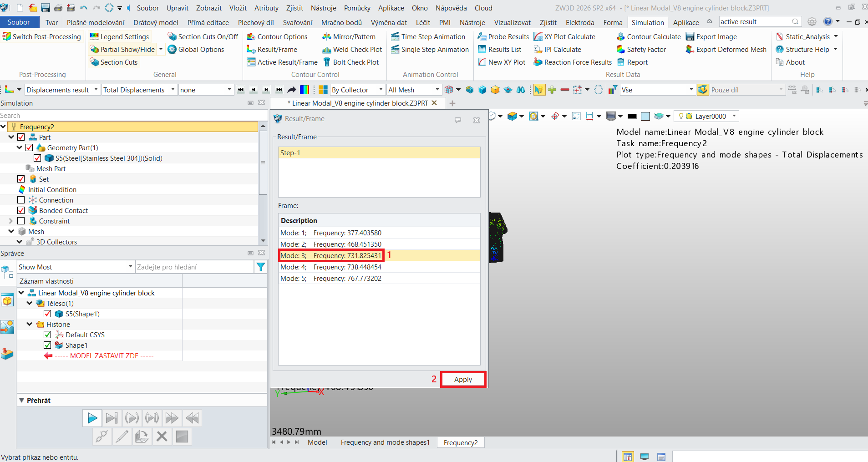Export Deformed Mesh
The image size is (868, 462).
click(x=726, y=50)
